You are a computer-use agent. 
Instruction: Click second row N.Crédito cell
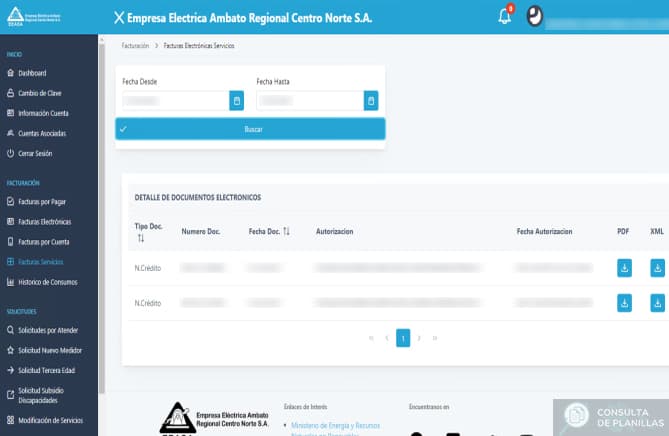point(148,303)
